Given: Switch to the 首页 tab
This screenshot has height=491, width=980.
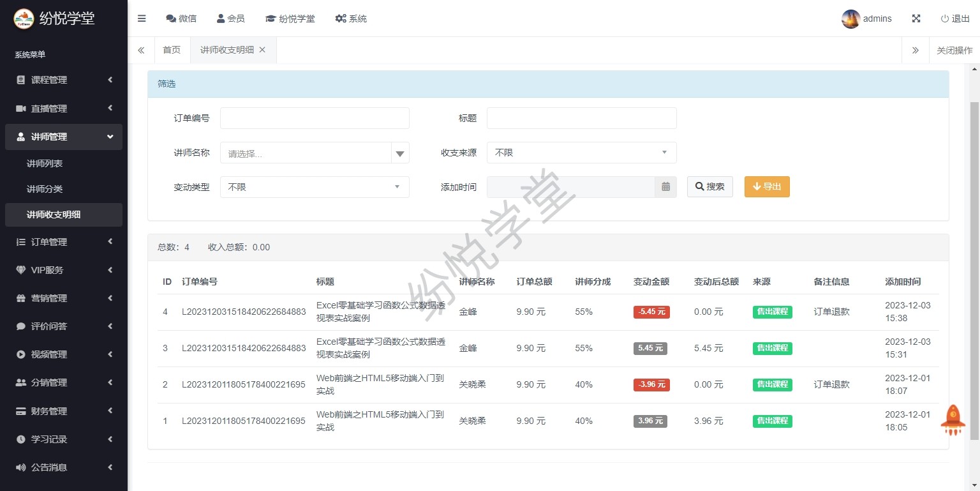Looking at the screenshot, I should (172, 50).
